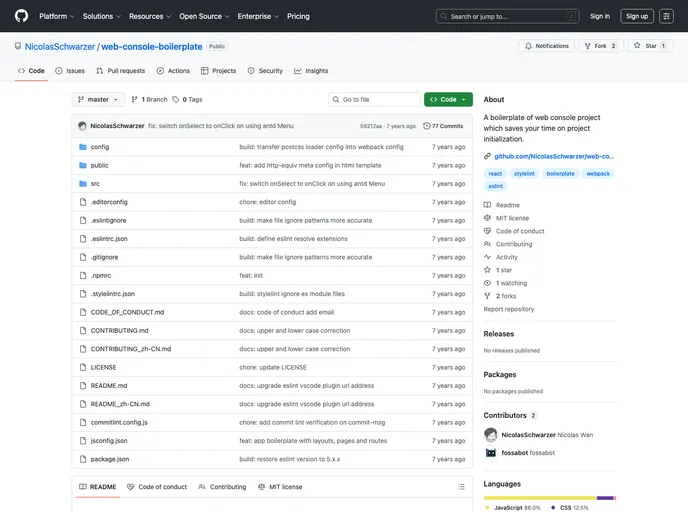Screen dimensions: 688x512
Task: Click the GitHub logo icon
Action: [x=21, y=16]
